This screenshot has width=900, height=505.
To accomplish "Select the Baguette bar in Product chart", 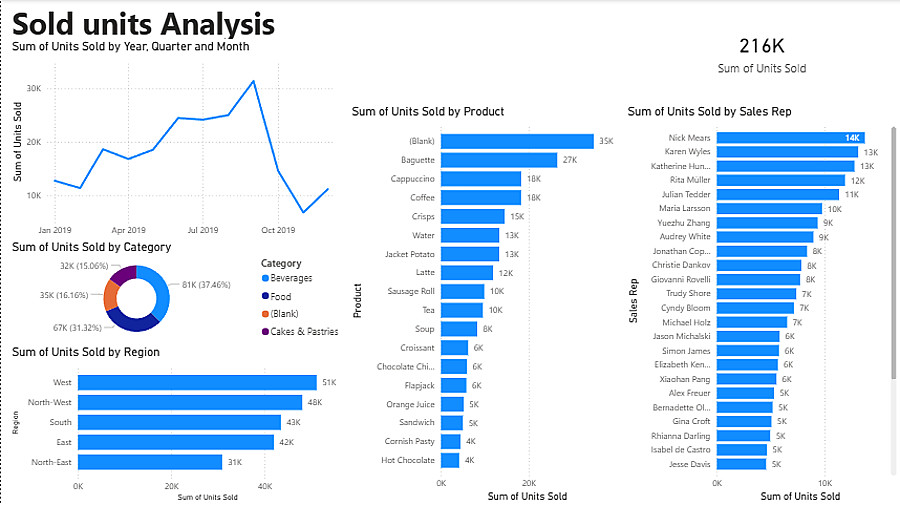I will pos(498,160).
